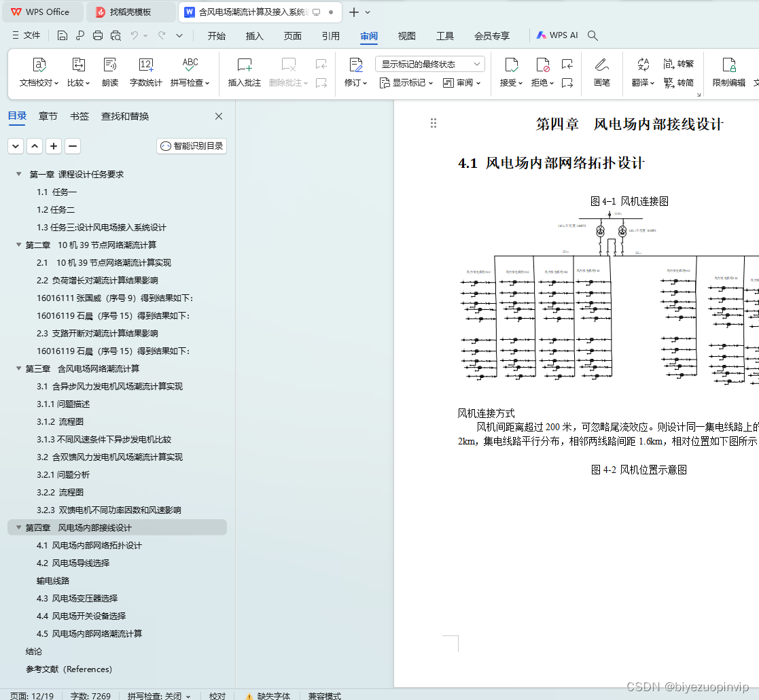Click the document block drag handle

pos(434,123)
